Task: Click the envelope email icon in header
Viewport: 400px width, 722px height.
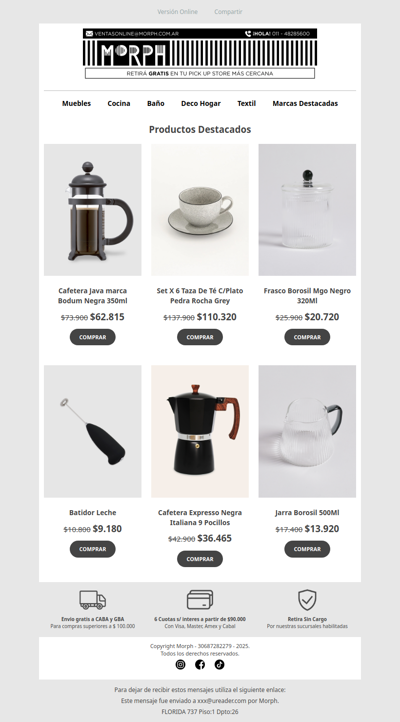Action: point(89,34)
